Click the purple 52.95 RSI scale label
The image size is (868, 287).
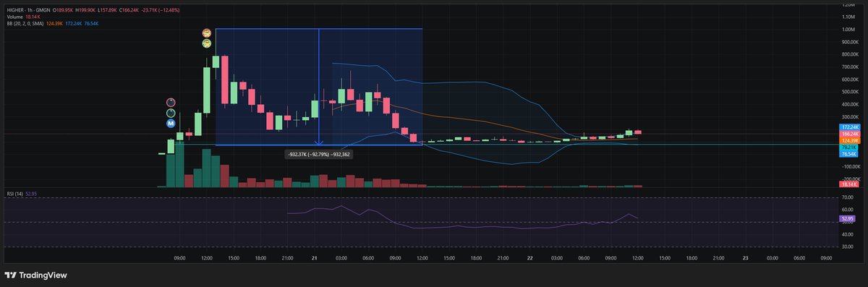point(847,218)
